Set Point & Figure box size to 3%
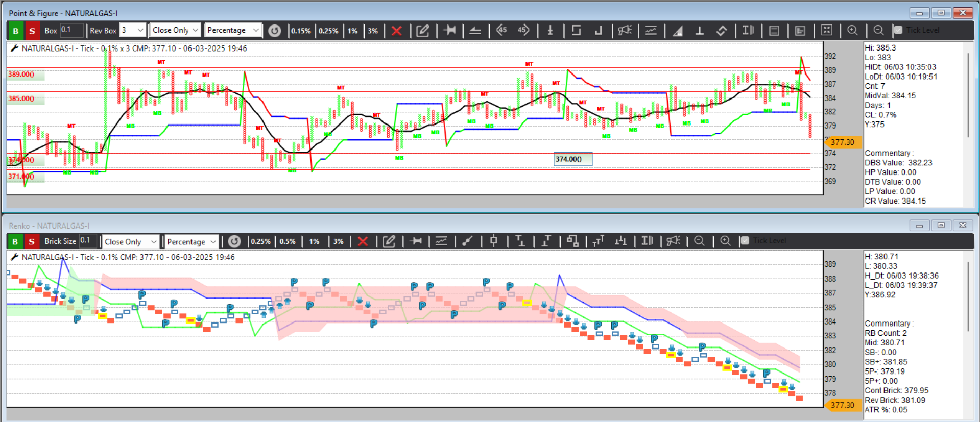The height and width of the screenshot is (422, 980). 373,31
